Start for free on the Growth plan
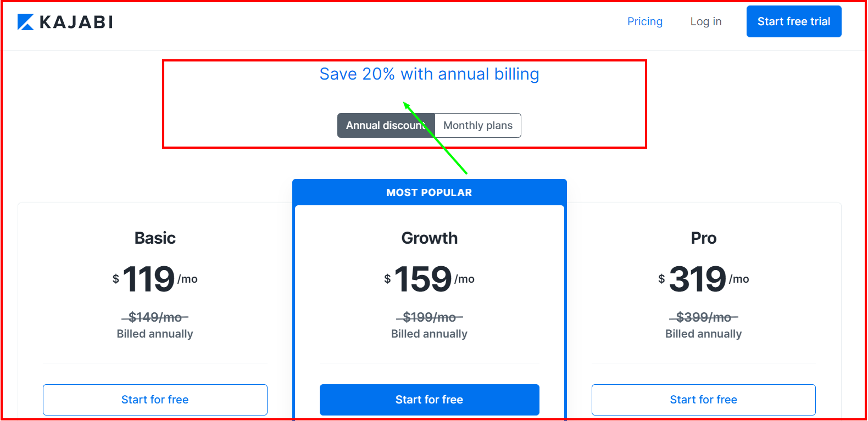The height and width of the screenshot is (421, 868). tap(429, 400)
